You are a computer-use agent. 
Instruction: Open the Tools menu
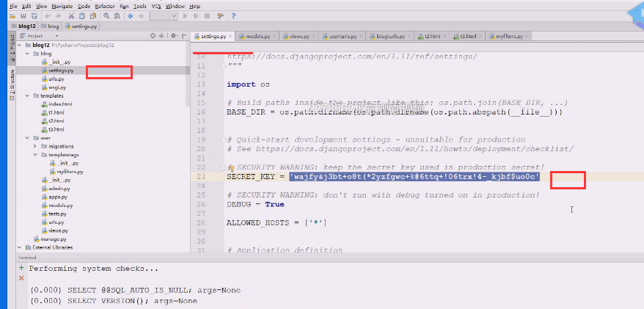pyautogui.click(x=139, y=6)
